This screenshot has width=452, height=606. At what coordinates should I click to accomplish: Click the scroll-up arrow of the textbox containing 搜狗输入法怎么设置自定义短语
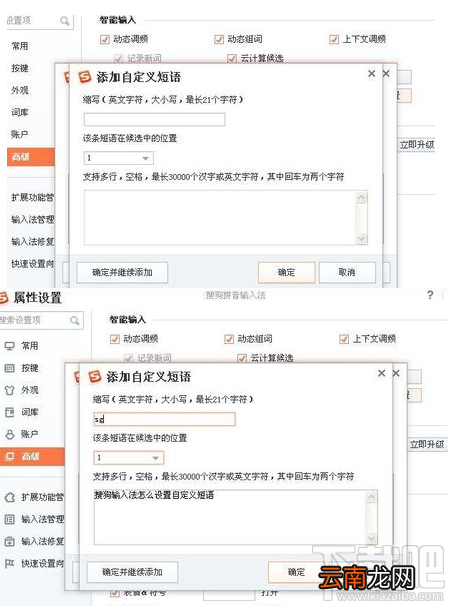371,497
